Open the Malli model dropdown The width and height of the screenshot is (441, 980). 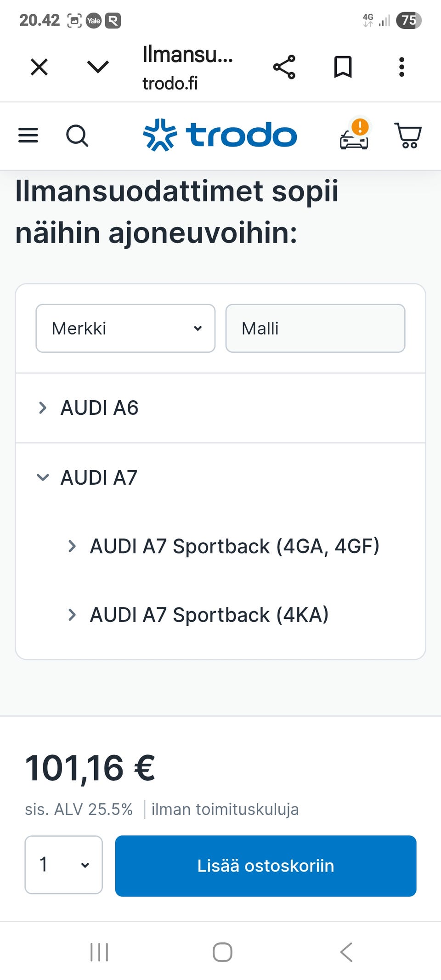(315, 329)
